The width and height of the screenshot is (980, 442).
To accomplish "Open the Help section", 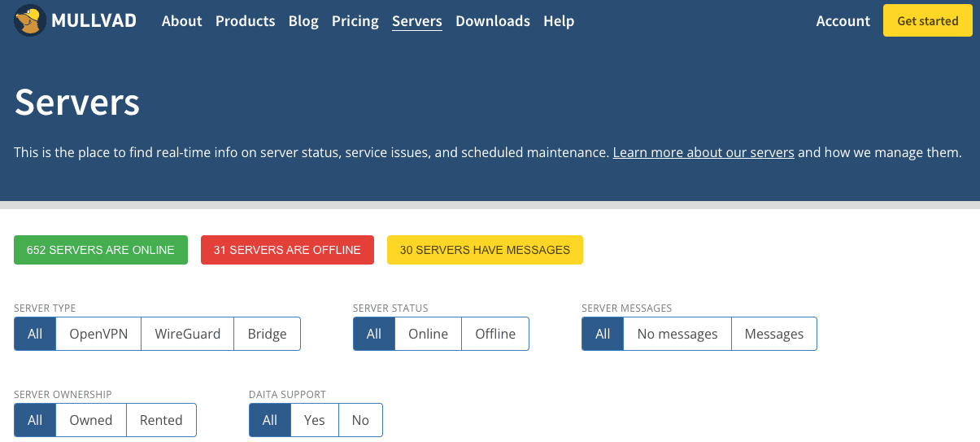I will pyautogui.click(x=559, y=21).
